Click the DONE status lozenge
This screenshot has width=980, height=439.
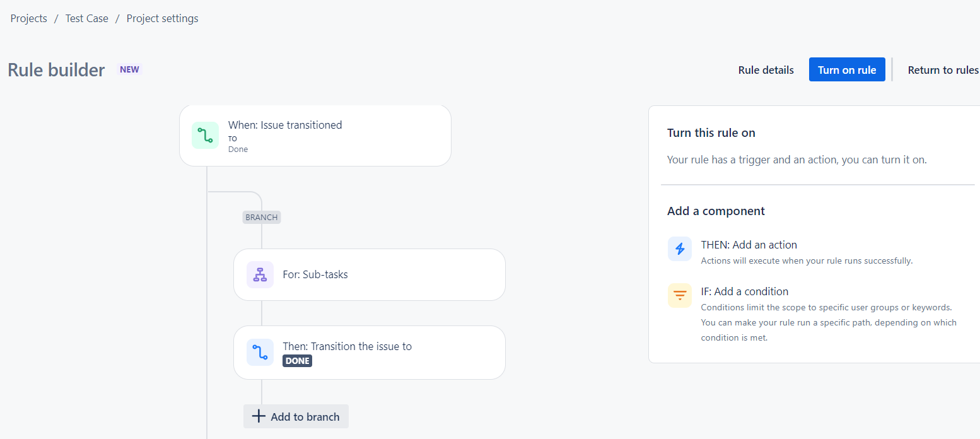pyautogui.click(x=297, y=361)
